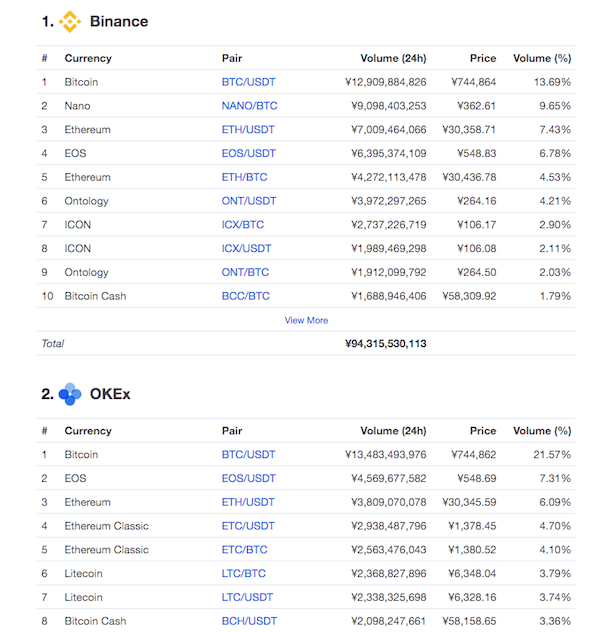
Task: Open ETC/USDT pair link
Action: tap(248, 526)
